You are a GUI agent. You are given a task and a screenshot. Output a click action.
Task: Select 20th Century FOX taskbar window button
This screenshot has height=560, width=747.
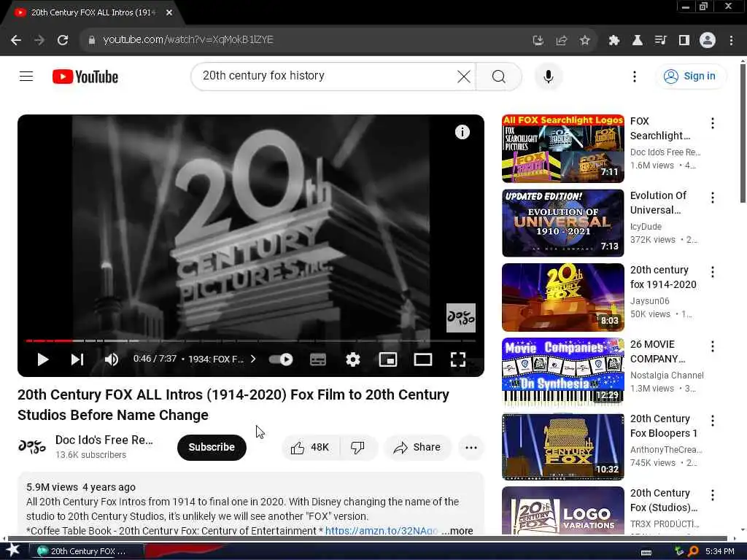(x=87, y=551)
